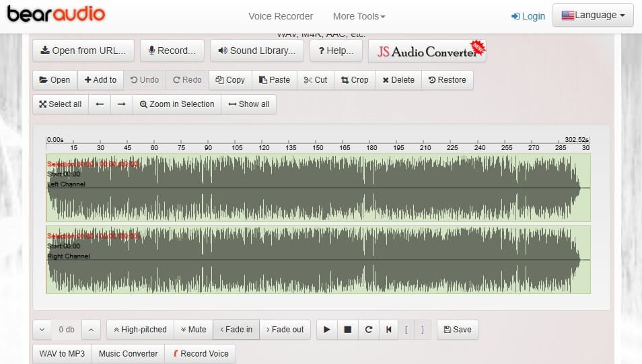
Task: Click inside the Left Channel waveform
Action: click(x=318, y=188)
